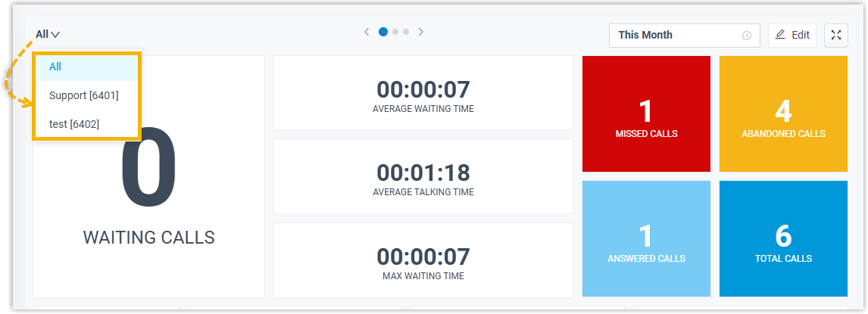Click the pencil Edit button

[x=792, y=35]
